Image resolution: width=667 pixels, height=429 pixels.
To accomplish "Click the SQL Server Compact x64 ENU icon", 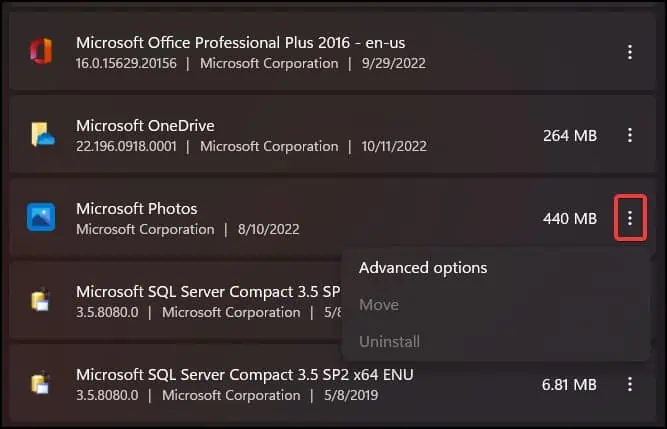I will [x=41, y=384].
